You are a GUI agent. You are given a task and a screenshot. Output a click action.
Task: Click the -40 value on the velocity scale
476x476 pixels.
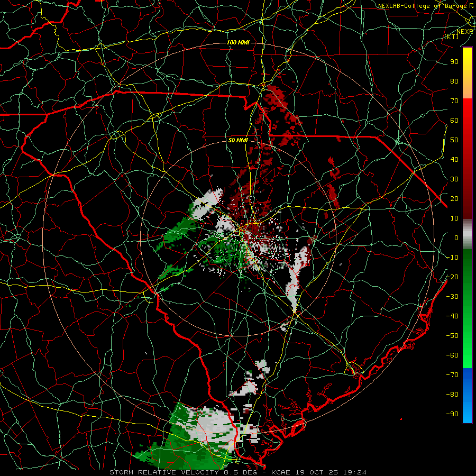point(452,316)
